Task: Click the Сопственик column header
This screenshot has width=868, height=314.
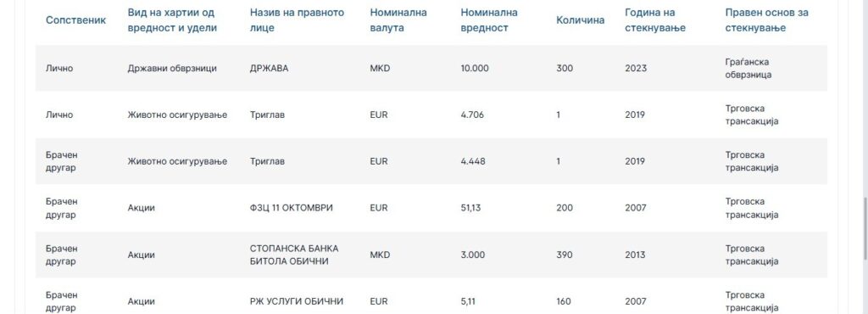Action: [x=75, y=20]
